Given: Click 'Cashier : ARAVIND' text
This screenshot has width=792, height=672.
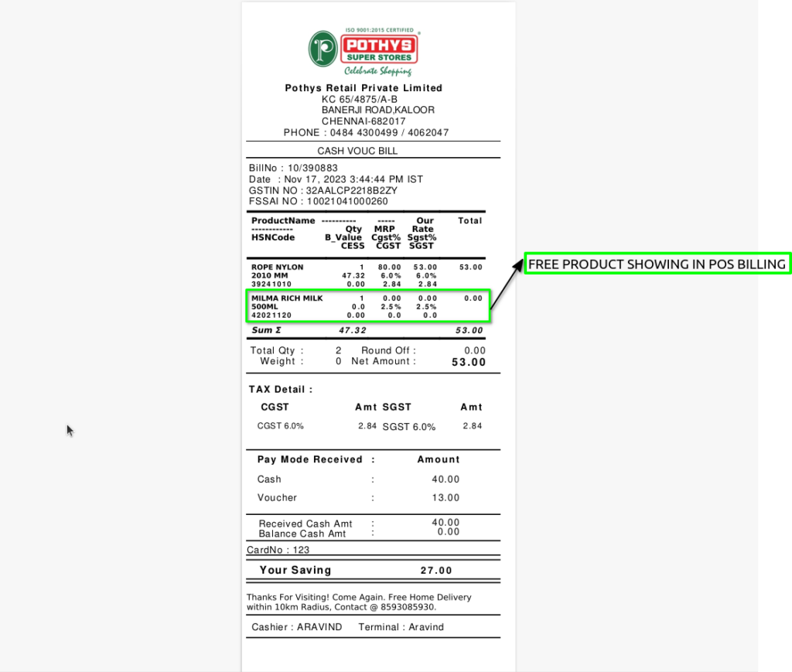Looking at the screenshot, I should [x=296, y=627].
